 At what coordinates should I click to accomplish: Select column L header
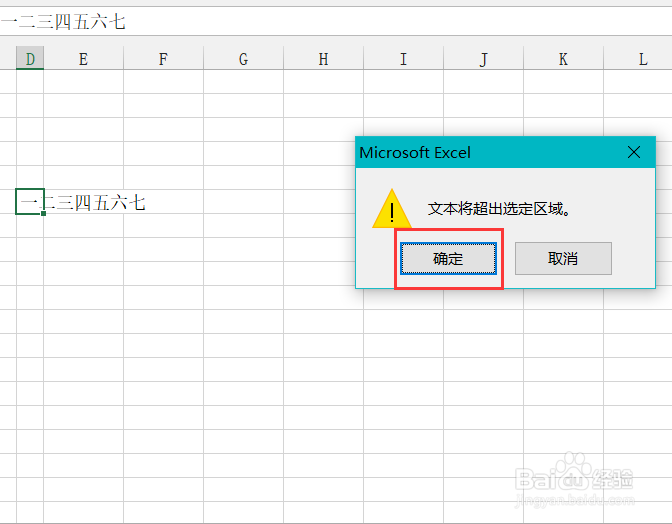pos(638,58)
